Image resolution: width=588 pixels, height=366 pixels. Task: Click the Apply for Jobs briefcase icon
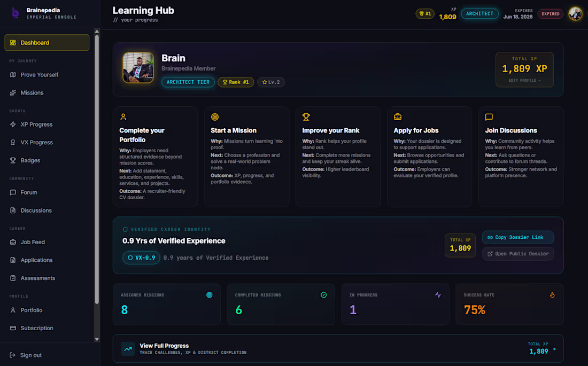click(398, 117)
